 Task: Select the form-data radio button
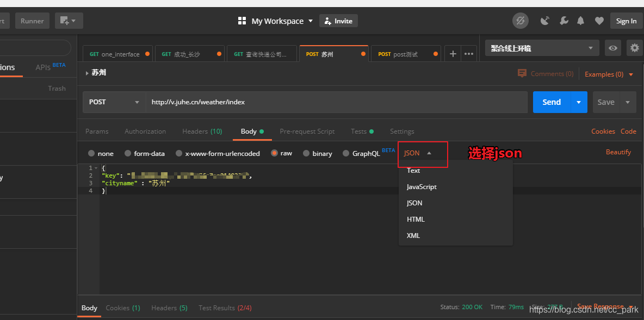pyautogui.click(x=128, y=153)
